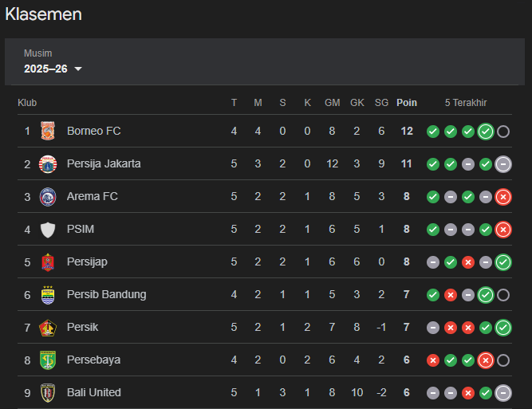Click the Arema FC club logo

[49, 196]
